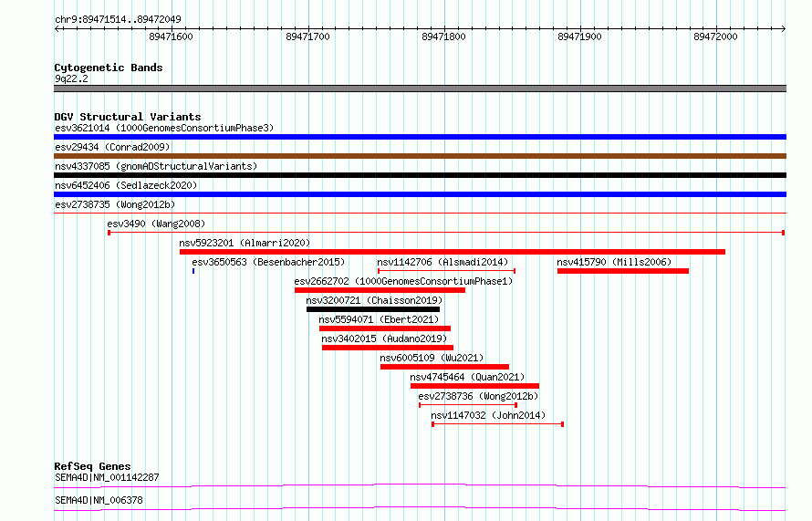This screenshot has height=521, width=812.
Task: Click the nsv6005109 Wu2021 red bar
Action: [x=444, y=367]
